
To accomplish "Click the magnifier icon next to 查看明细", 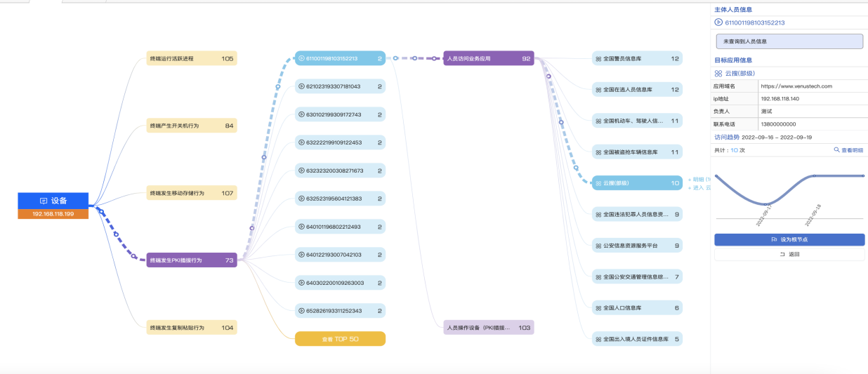I will pyautogui.click(x=836, y=150).
